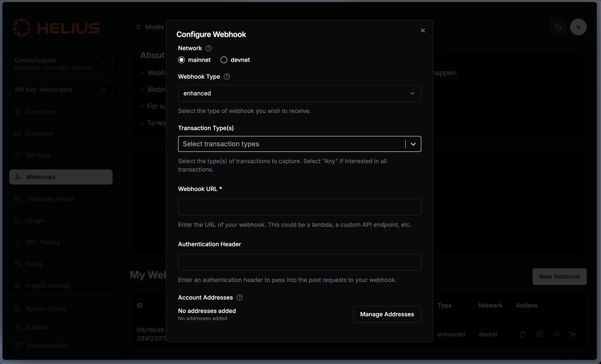601x364 pixels.
Task: Select Webhooks in the sidebar
Action: click(61, 177)
